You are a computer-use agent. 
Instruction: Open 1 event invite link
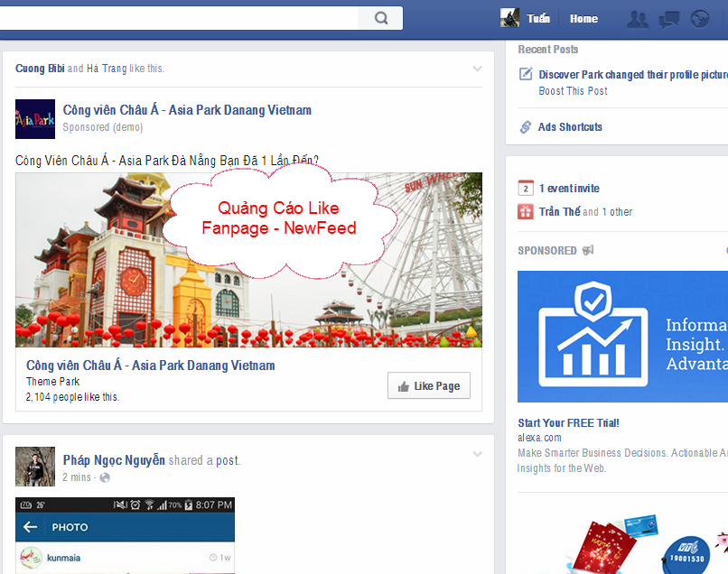569,189
